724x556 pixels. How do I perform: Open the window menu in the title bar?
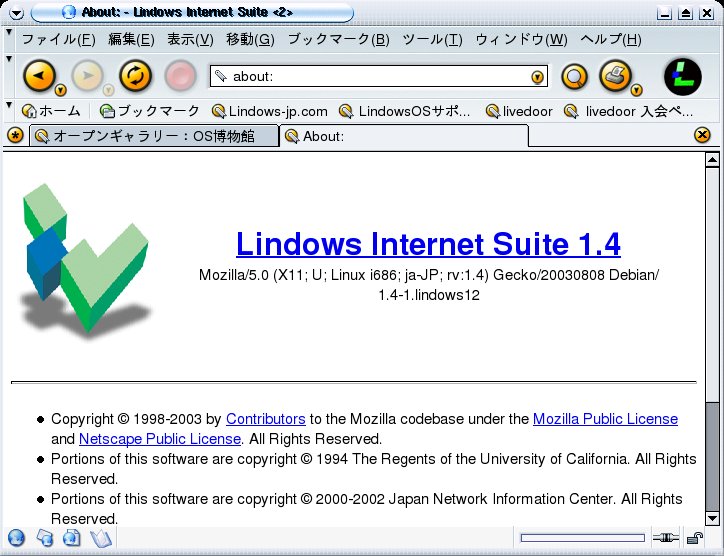point(16,13)
